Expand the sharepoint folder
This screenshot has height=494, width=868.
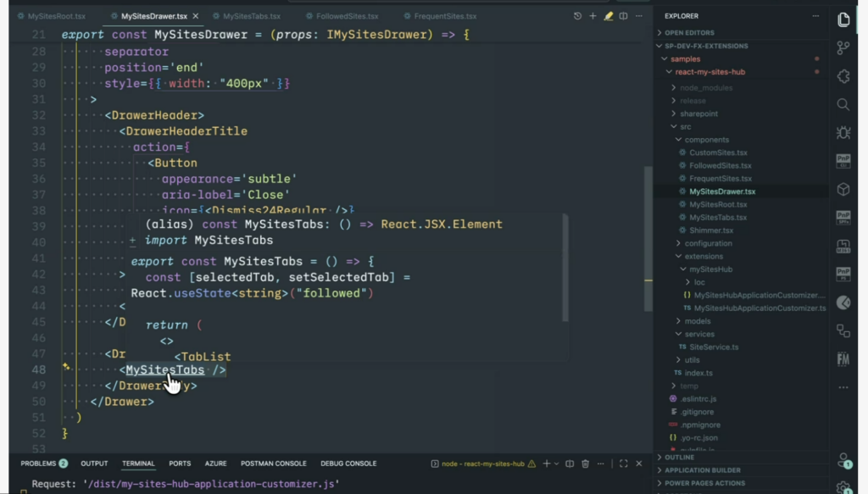pyautogui.click(x=698, y=114)
